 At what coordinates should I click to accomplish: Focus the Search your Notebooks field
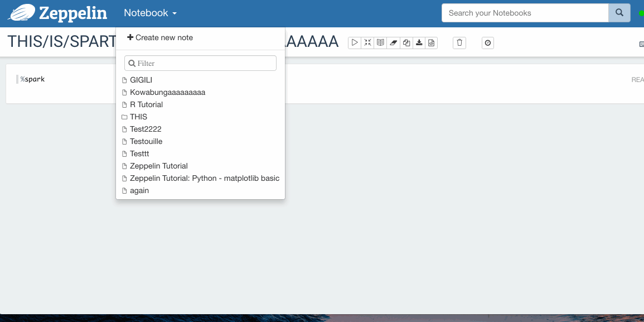pos(525,13)
